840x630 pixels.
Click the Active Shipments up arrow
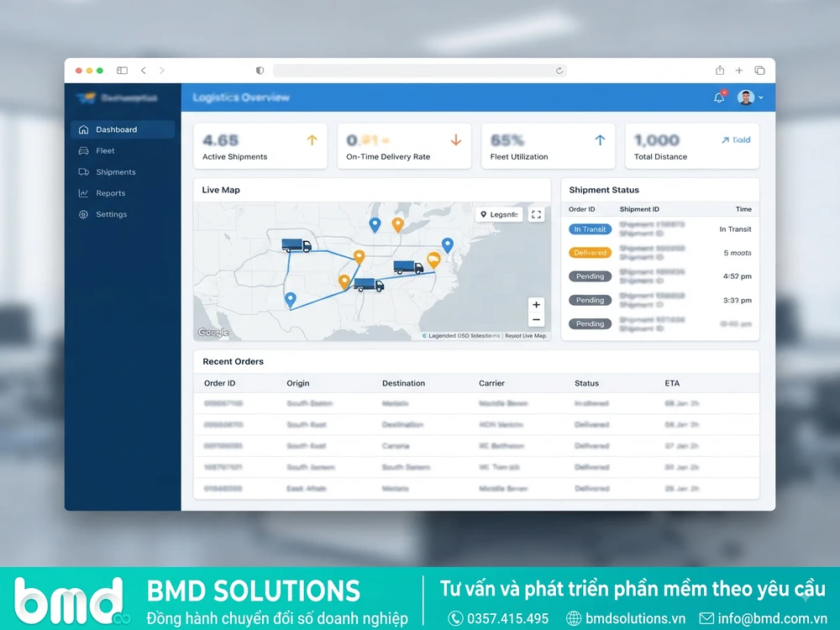pos(312,140)
